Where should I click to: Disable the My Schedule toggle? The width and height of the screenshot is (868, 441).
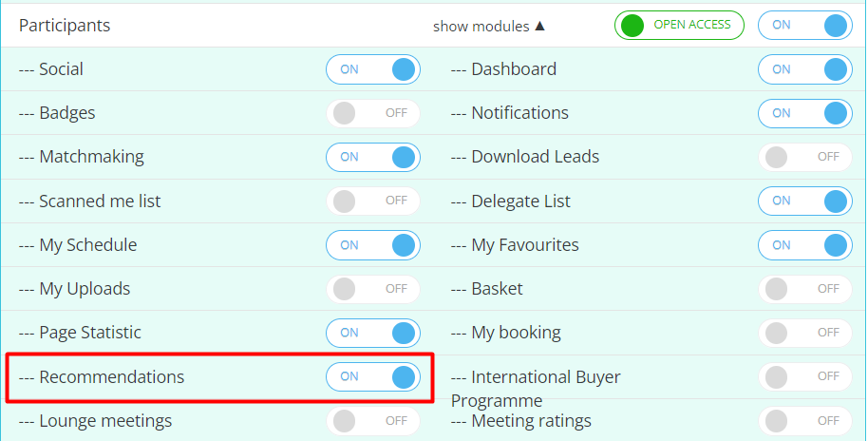pyautogui.click(x=372, y=245)
